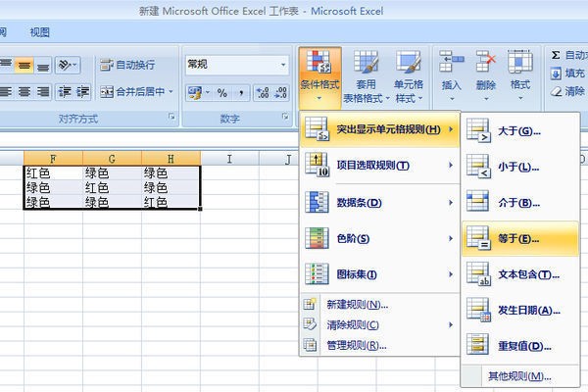Open the View (视图) ribbon tab

[39, 32]
